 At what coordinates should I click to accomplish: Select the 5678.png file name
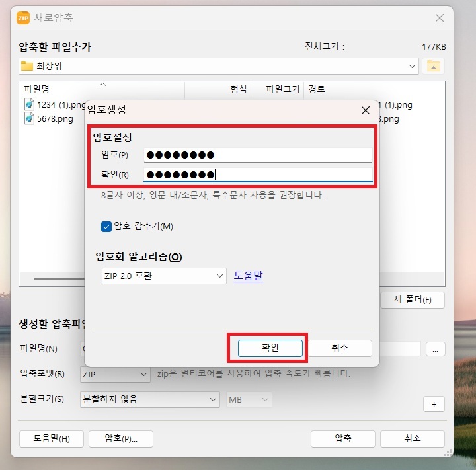[56, 119]
